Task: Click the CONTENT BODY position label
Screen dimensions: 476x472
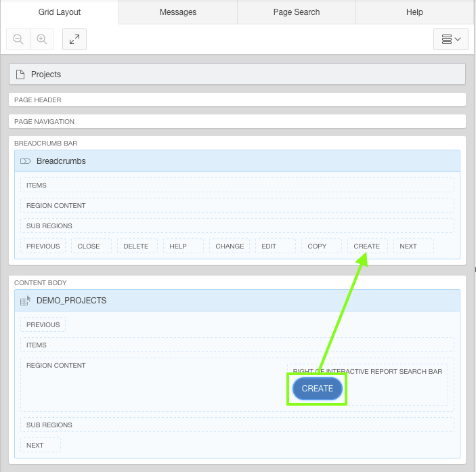Action: pyautogui.click(x=41, y=283)
